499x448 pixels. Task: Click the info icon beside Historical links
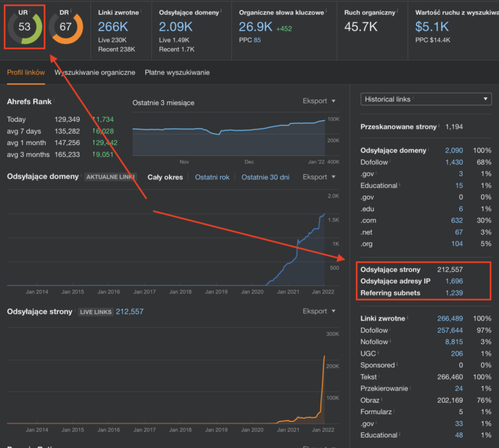413,98
